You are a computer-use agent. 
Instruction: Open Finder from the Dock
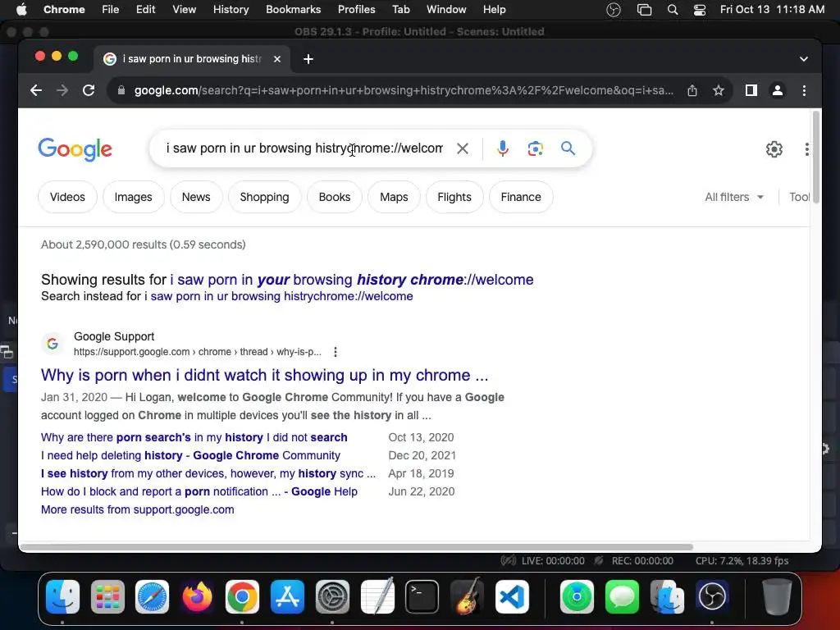(62, 596)
